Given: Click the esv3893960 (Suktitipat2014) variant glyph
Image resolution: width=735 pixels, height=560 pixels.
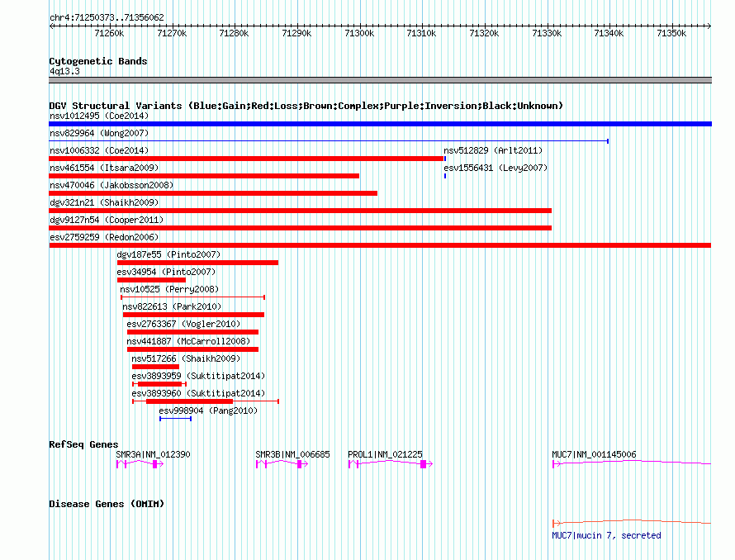Looking at the screenshot, I should point(206,401).
